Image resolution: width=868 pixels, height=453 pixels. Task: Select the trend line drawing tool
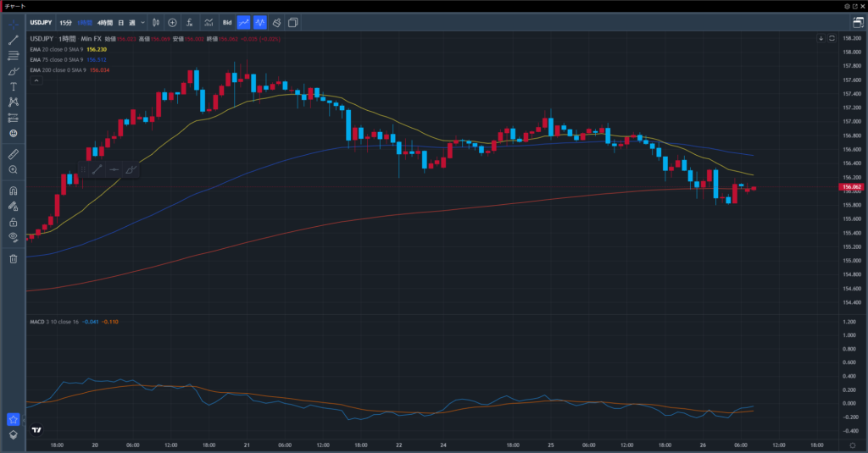(13, 40)
